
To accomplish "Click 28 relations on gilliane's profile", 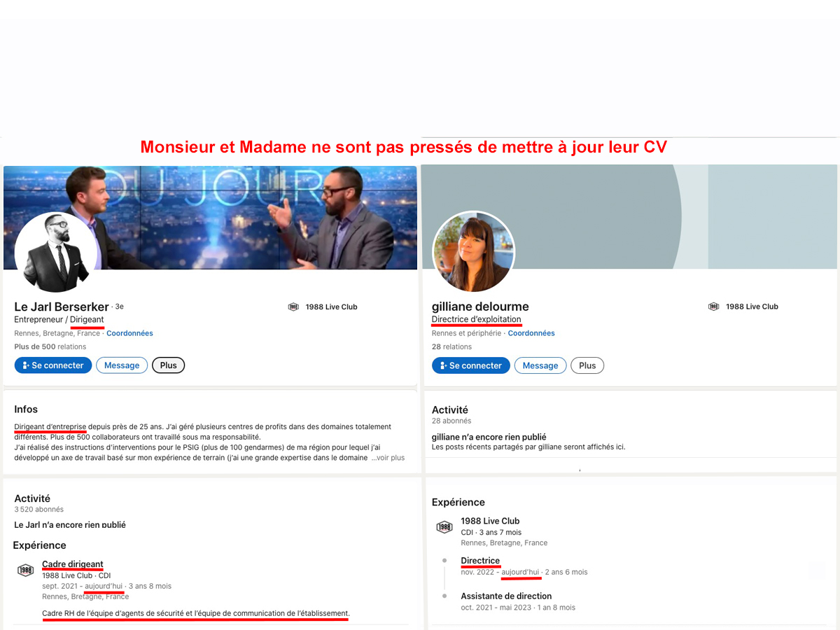I will pyautogui.click(x=452, y=346).
